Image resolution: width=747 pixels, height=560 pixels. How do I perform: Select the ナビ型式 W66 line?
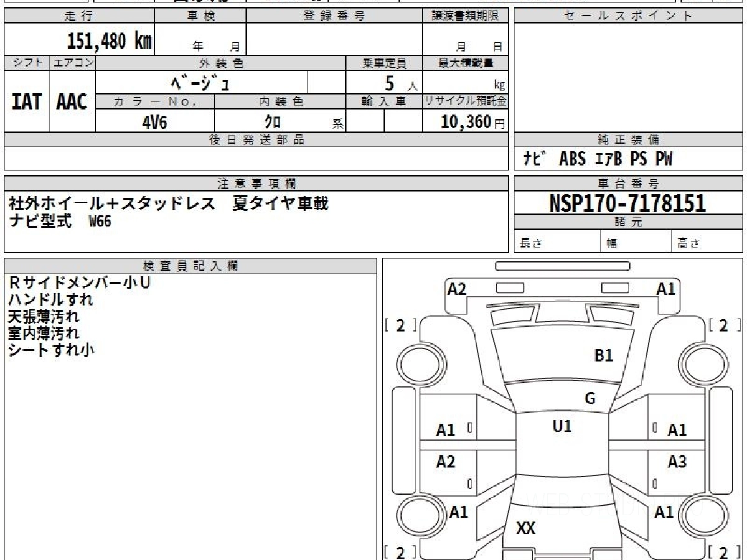click(x=60, y=221)
